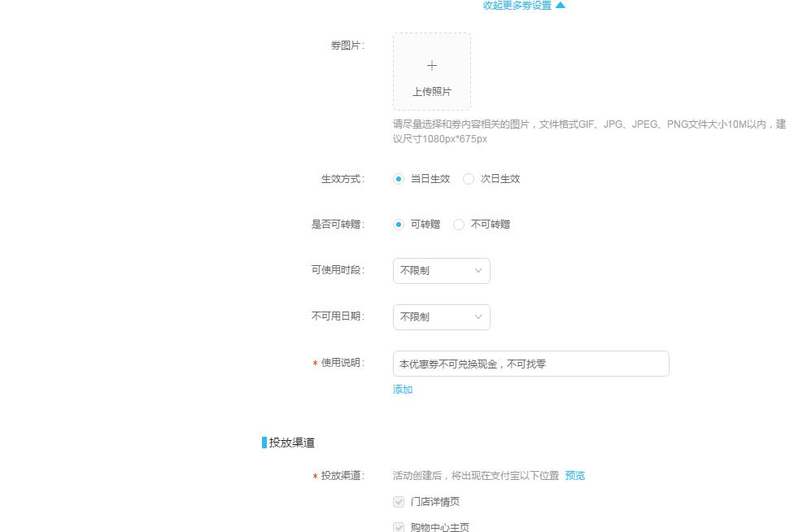Toggle the 门店详情页 checkbox

399,502
